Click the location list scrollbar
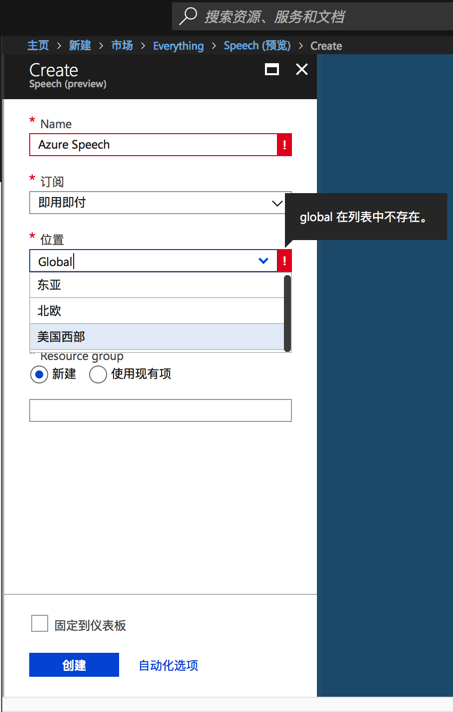The image size is (453, 712). pyautogui.click(x=287, y=313)
